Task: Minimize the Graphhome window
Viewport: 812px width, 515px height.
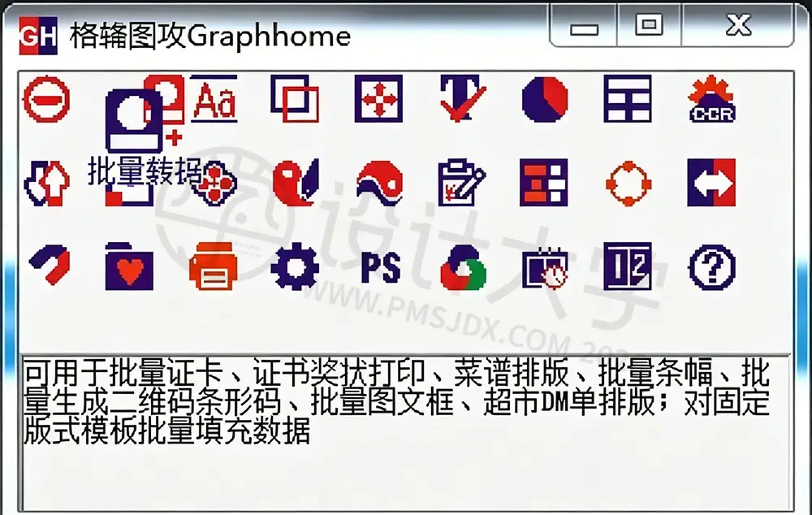Action: [584, 26]
